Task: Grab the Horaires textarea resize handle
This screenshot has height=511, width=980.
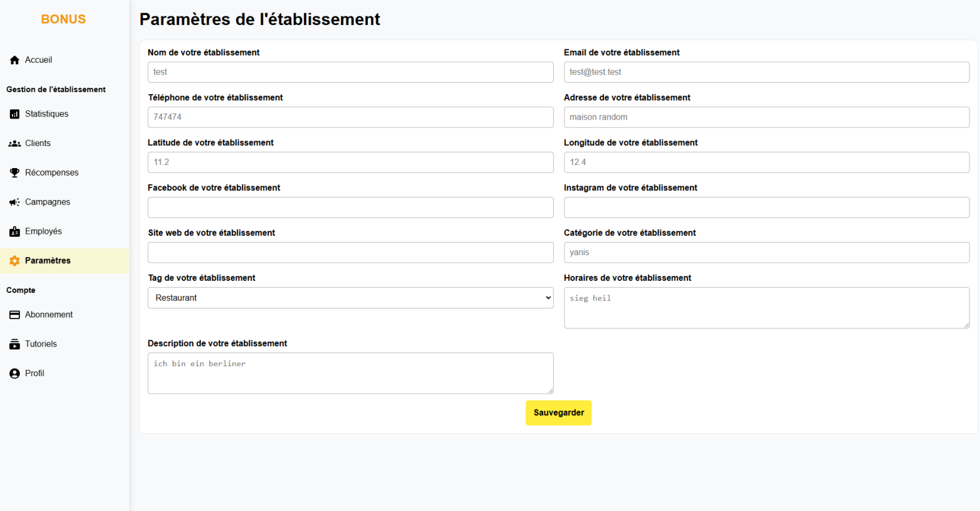Action: (x=966, y=325)
